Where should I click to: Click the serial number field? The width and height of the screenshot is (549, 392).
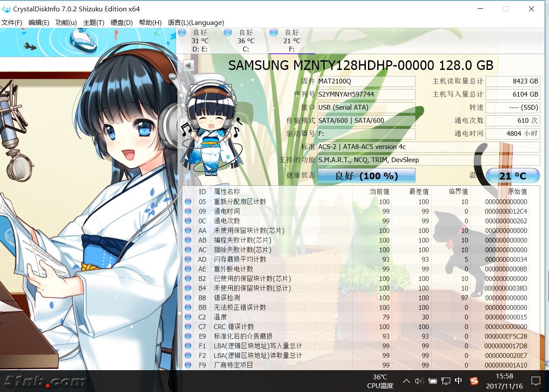tap(366, 94)
